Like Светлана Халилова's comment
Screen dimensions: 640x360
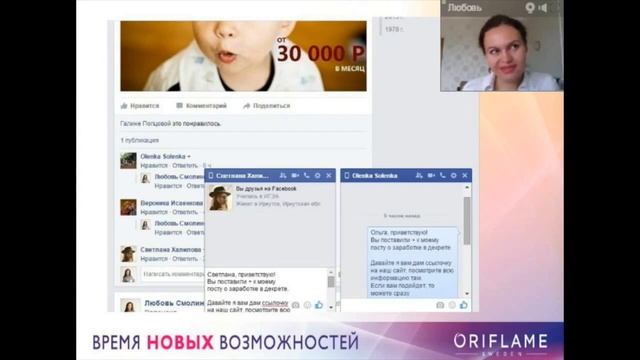point(154,259)
